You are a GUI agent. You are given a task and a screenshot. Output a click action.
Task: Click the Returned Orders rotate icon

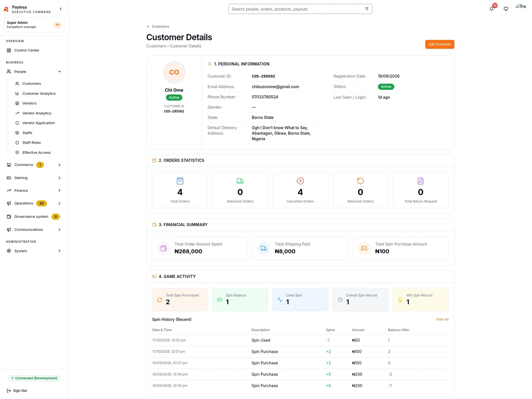point(360,181)
